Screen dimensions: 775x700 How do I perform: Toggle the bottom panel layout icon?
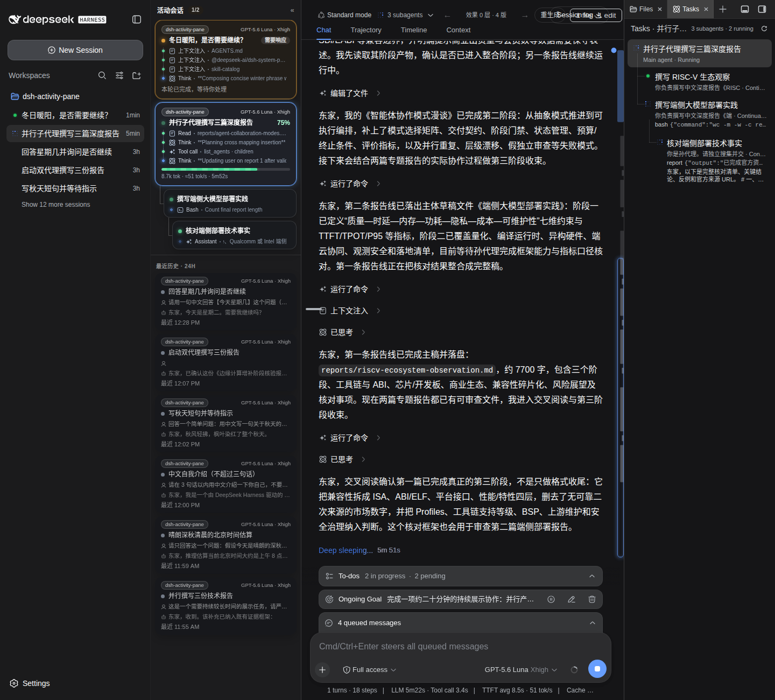coord(745,9)
